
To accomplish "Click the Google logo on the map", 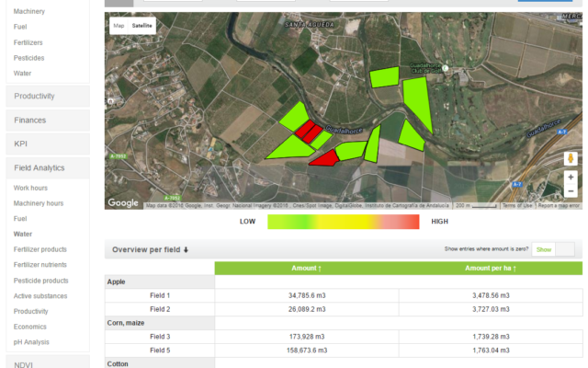I will 123,202.
